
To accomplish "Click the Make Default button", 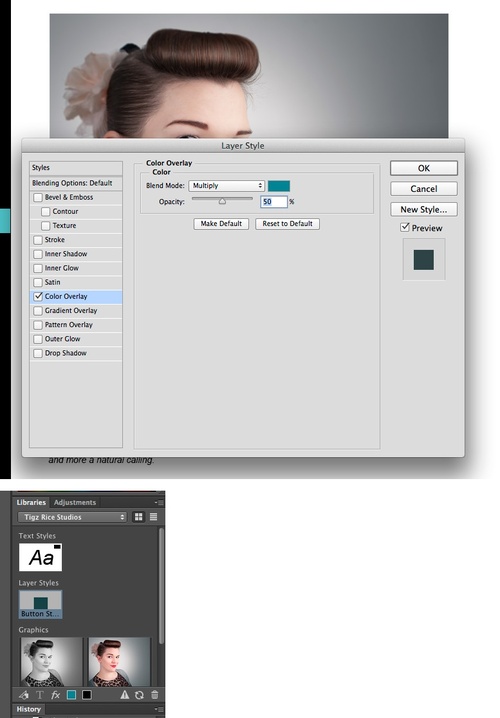I will click(x=221, y=223).
